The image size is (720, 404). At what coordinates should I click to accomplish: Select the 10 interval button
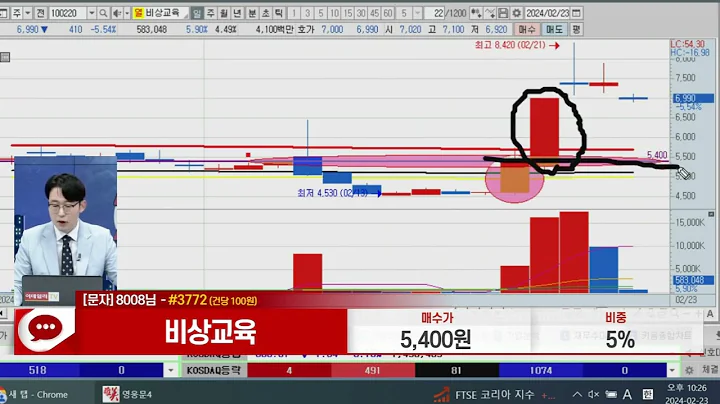click(335, 13)
